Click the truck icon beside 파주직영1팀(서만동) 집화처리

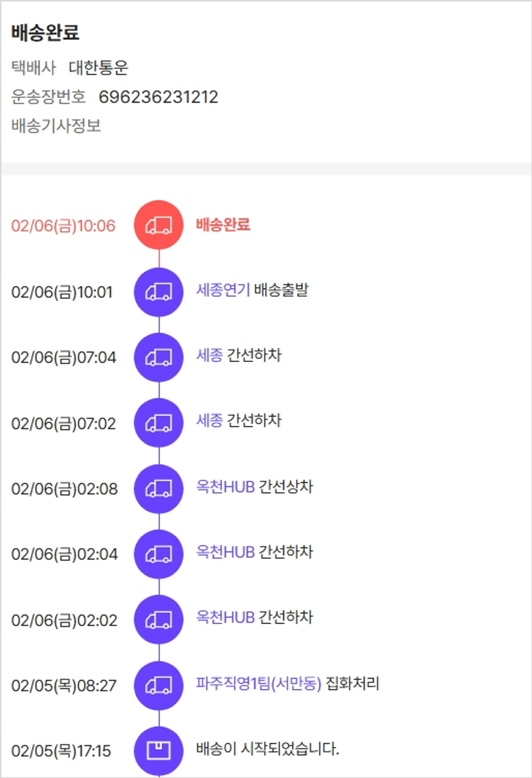(159, 686)
